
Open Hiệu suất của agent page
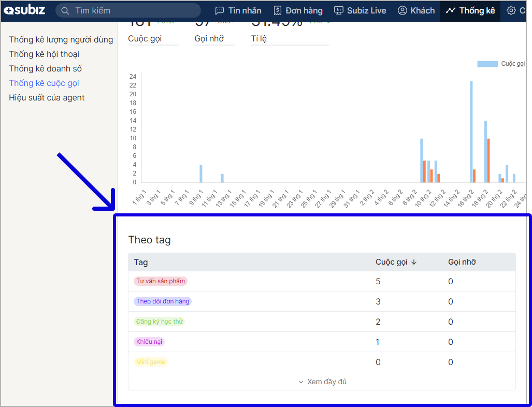47,98
